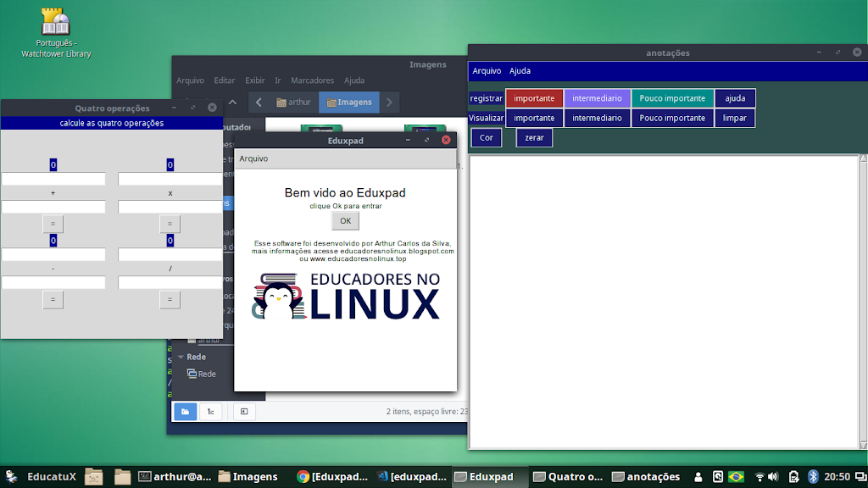Open Ajuda menu in anotações window
868x488 pixels.
click(x=520, y=71)
